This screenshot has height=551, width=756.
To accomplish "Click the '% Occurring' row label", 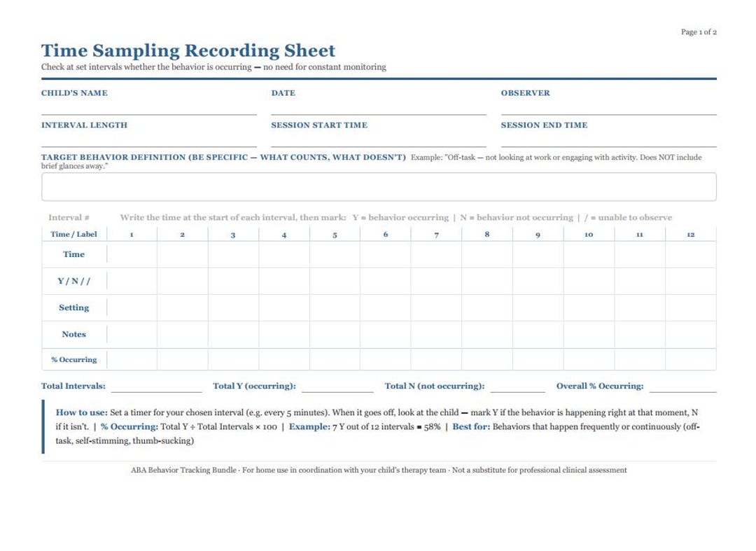I will click(x=73, y=360).
